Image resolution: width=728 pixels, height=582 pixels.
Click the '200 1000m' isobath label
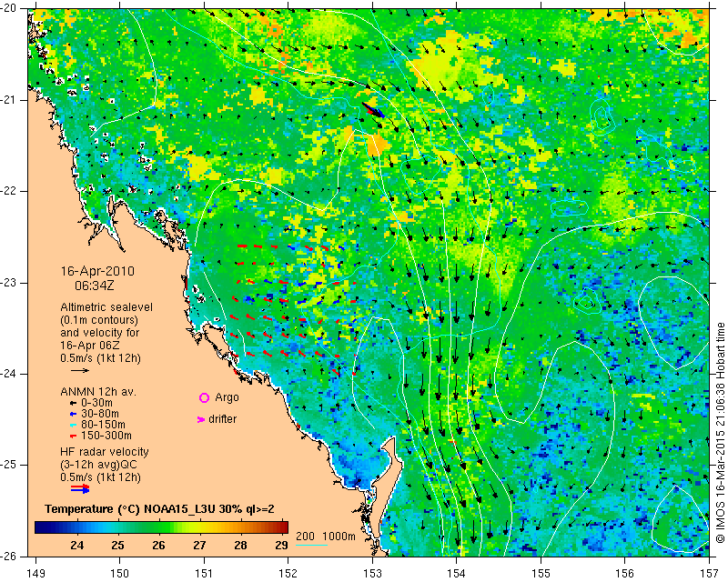(x=326, y=537)
